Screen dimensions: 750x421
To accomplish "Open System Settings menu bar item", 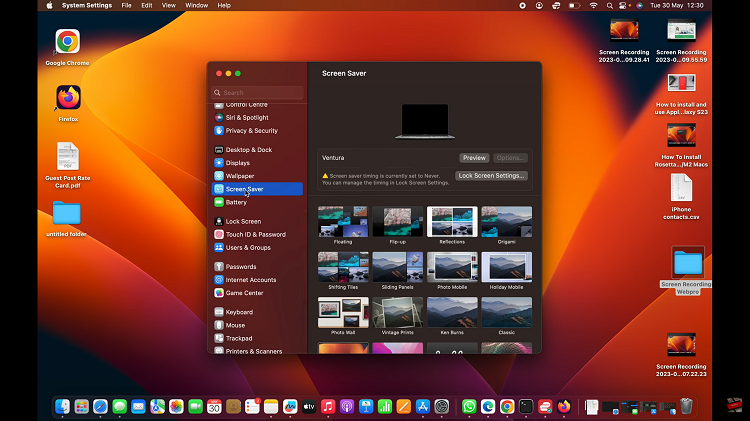I will coord(87,5).
